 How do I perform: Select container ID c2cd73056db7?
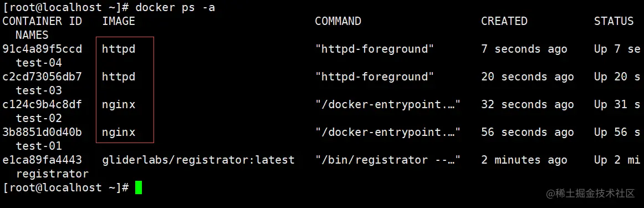(x=42, y=77)
